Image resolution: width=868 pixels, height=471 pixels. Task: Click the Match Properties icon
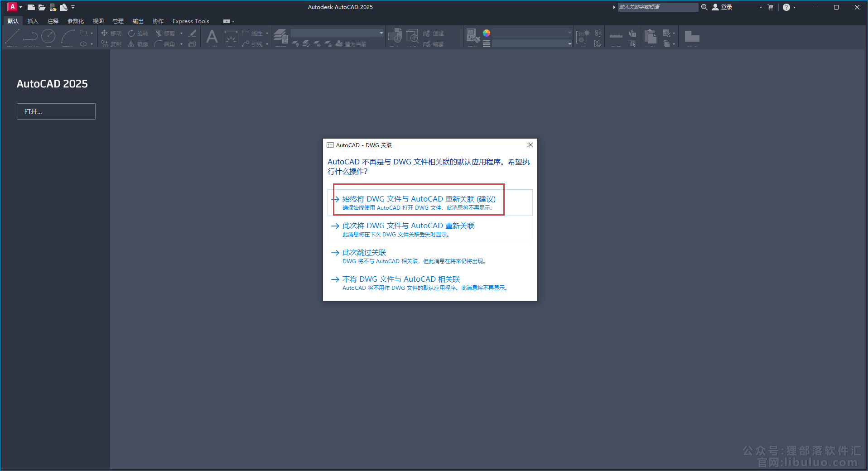pos(473,36)
